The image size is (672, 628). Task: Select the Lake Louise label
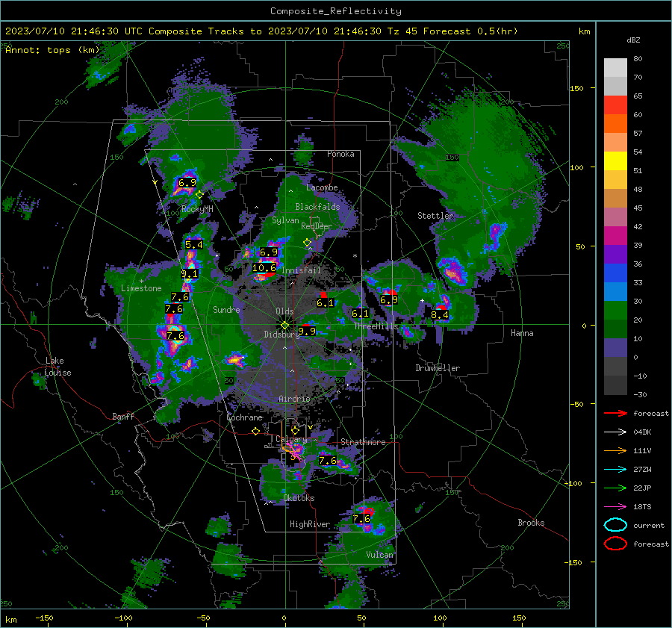[x=58, y=367]
